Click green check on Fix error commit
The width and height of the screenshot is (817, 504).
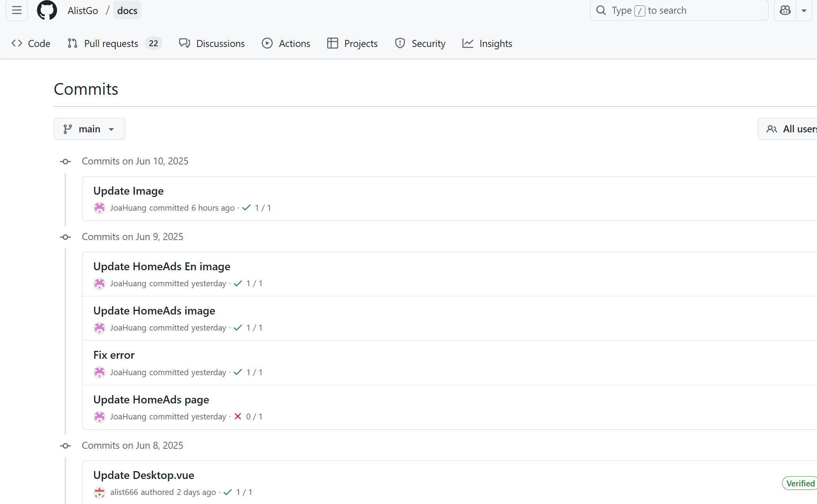238,372
